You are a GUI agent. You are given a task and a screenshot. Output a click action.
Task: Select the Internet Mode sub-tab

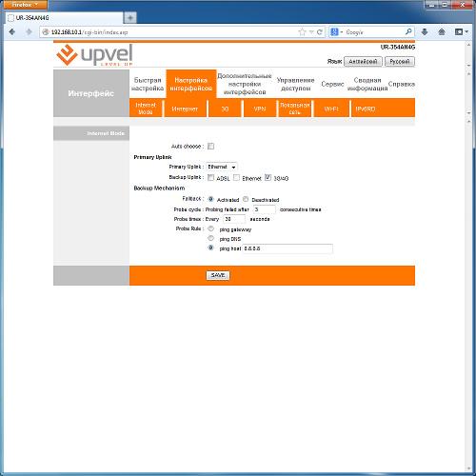146,109
